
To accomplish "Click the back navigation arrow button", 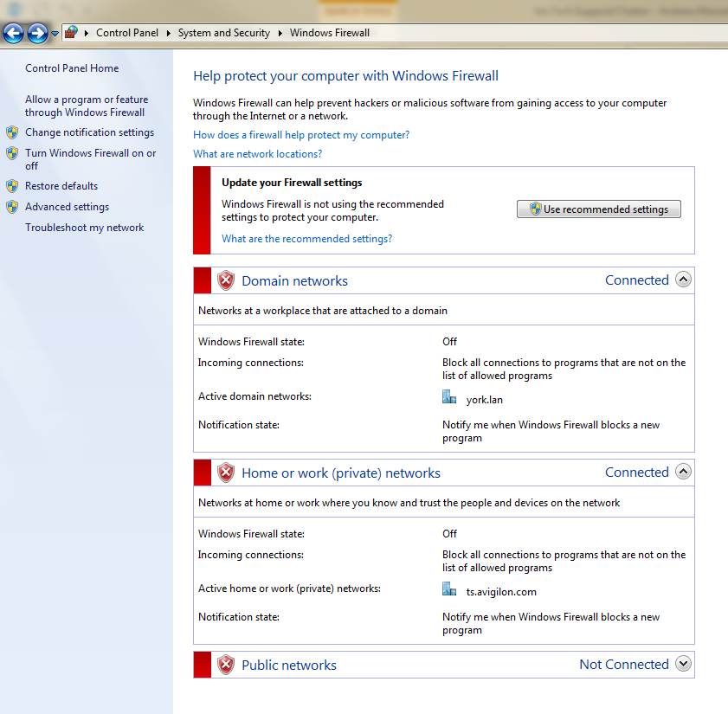I will coord(13,33).
